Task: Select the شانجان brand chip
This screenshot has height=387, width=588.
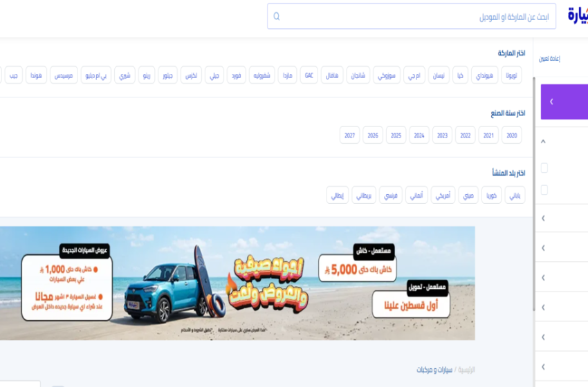Action: [358, 75]
